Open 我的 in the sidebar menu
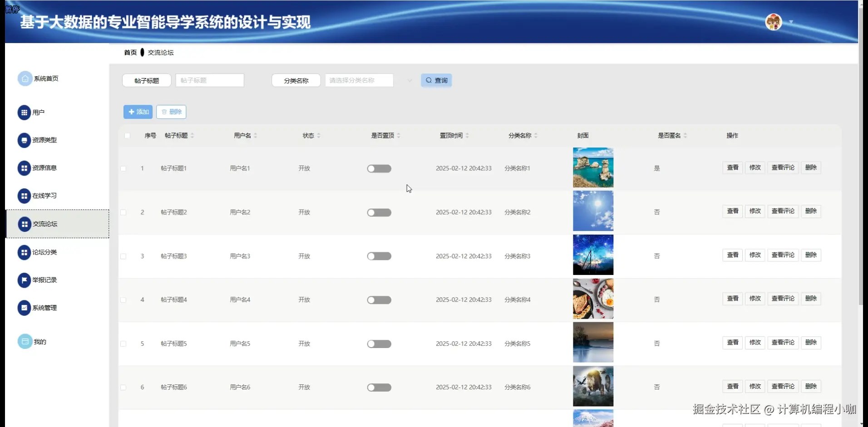 [40, 342]
